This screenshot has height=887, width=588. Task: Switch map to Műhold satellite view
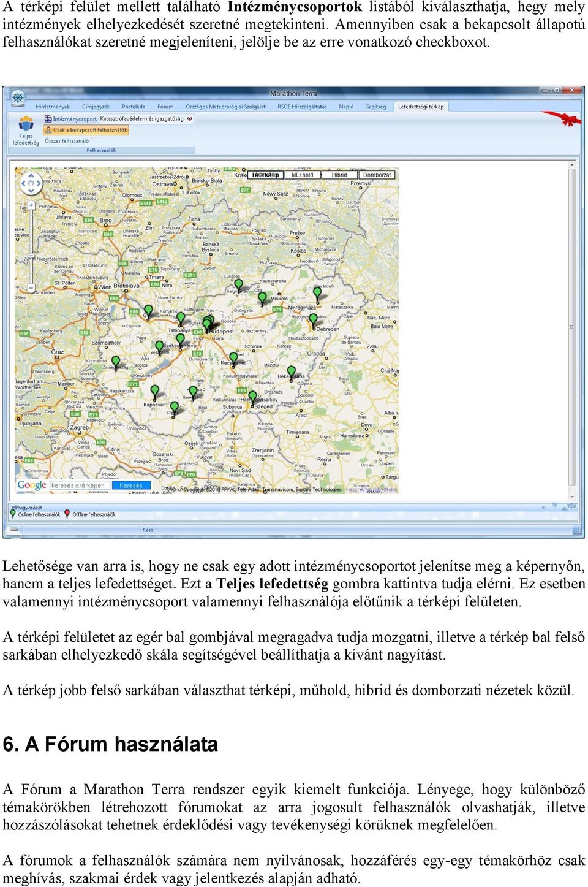[302, 175]
